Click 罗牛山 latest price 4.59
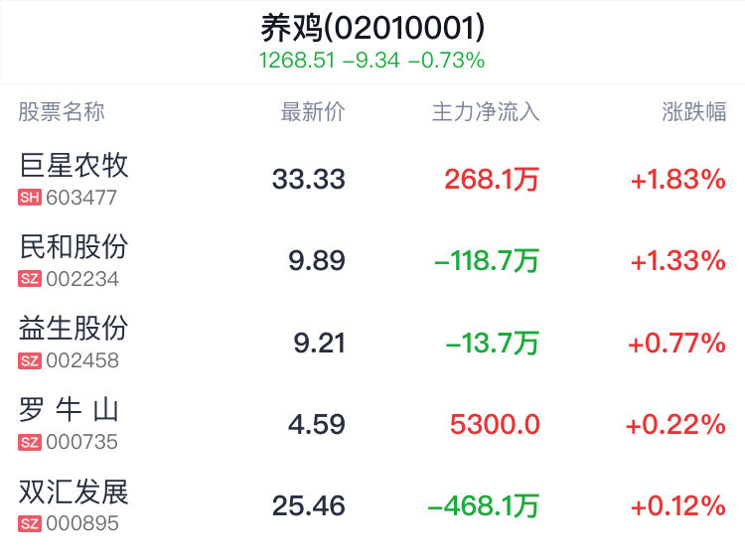 pos(317,424)
